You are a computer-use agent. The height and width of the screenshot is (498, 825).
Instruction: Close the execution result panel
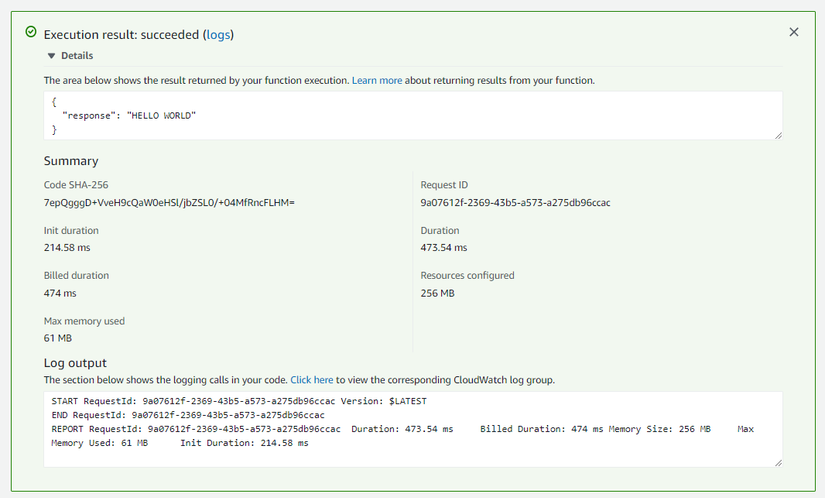tap(793, 32)
